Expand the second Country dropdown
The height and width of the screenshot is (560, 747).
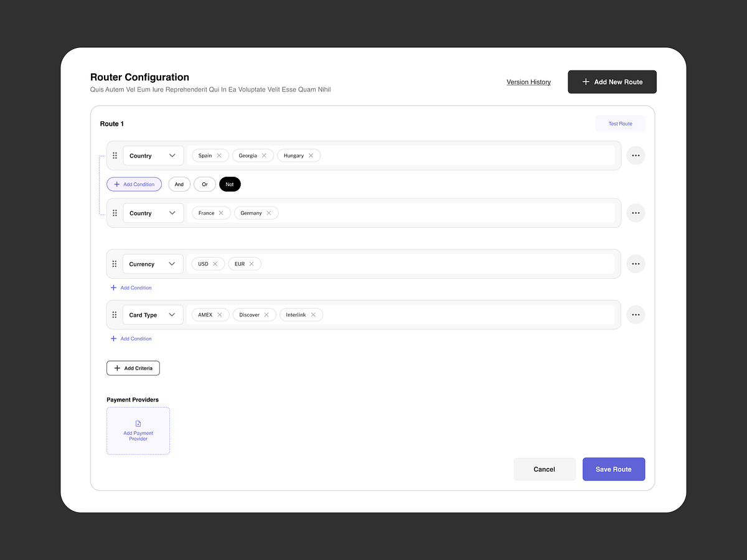coord(153,212)
